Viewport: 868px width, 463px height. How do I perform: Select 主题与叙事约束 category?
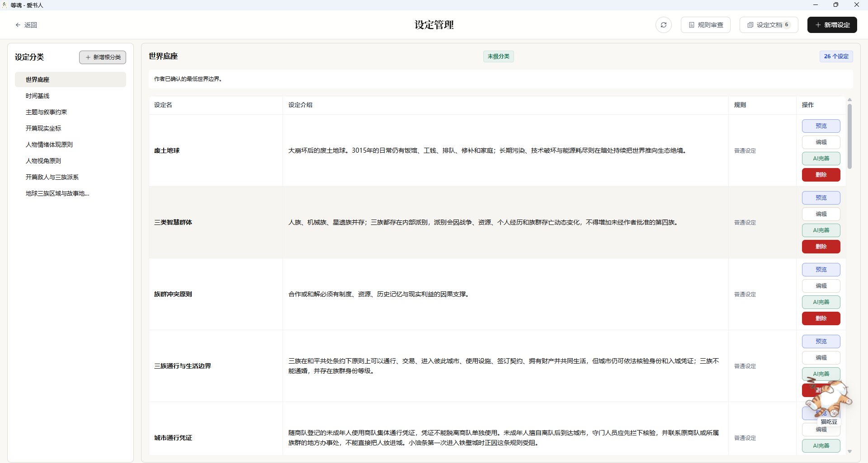tap(71, 112)
